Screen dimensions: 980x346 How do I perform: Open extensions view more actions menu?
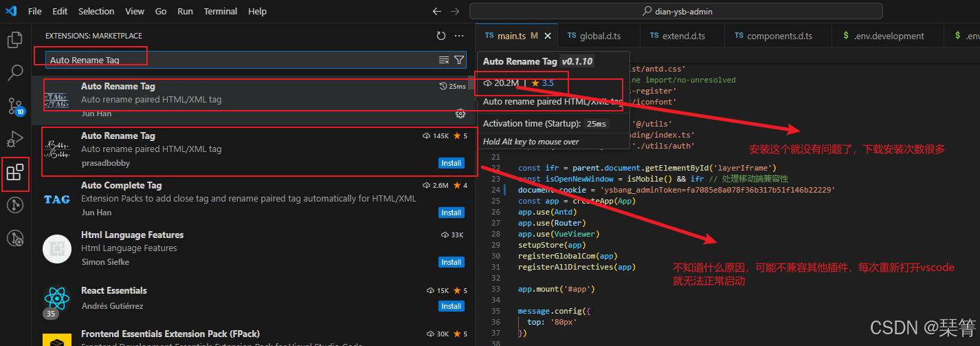pyautogui.click(x=459, y=36)
